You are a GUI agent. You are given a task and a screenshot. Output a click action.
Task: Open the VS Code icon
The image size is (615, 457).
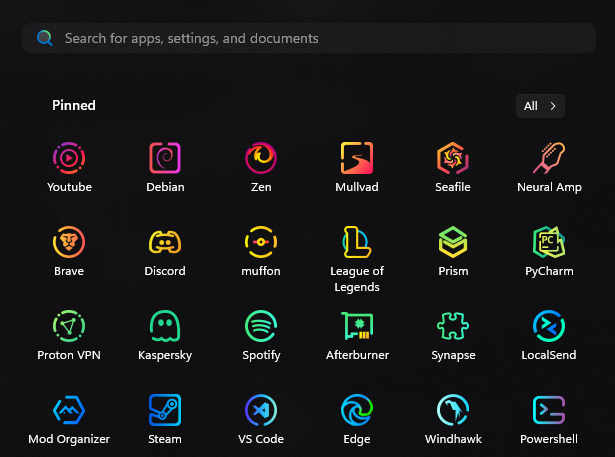pos(261,410)
